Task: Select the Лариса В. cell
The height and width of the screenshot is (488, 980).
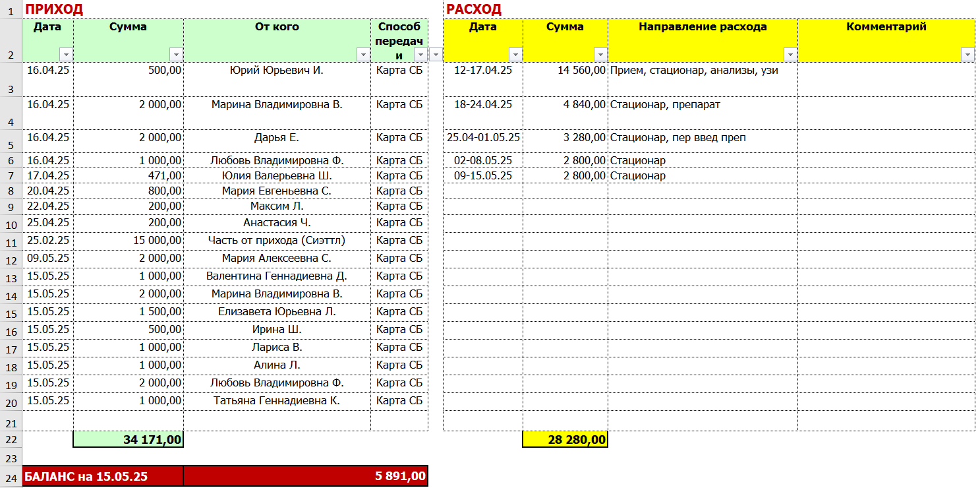Action: pyautogui.click(x=277, y=348)
